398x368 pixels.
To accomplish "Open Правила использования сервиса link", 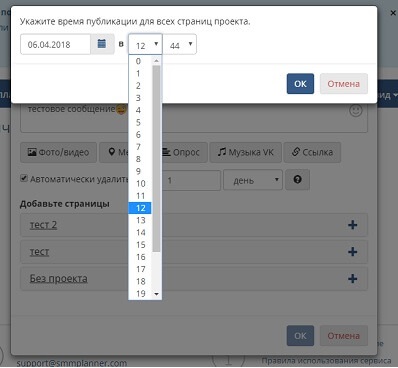I will tap(326, 361).
